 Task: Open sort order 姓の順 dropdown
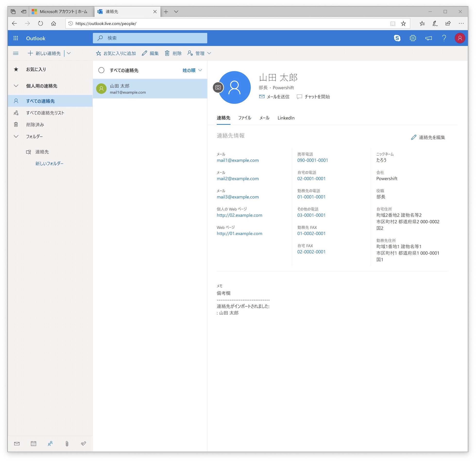(192, 70)
